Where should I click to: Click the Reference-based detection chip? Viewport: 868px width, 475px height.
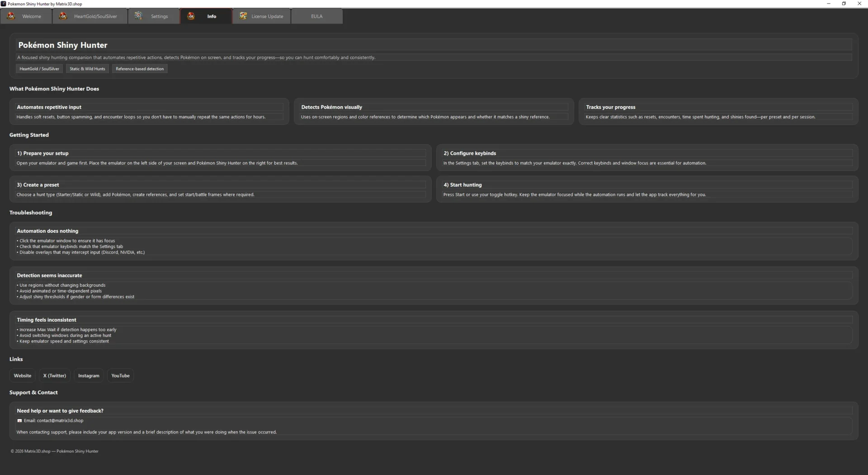(x=140, y=69)
